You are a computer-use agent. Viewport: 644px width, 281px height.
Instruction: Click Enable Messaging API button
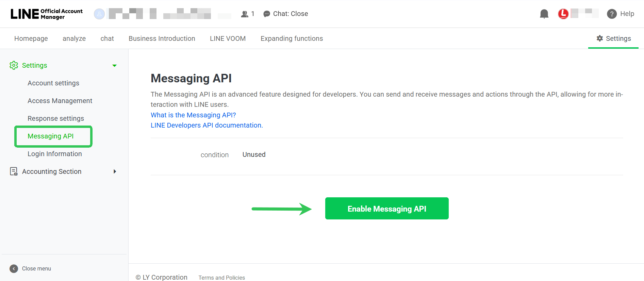pos(387,209)
